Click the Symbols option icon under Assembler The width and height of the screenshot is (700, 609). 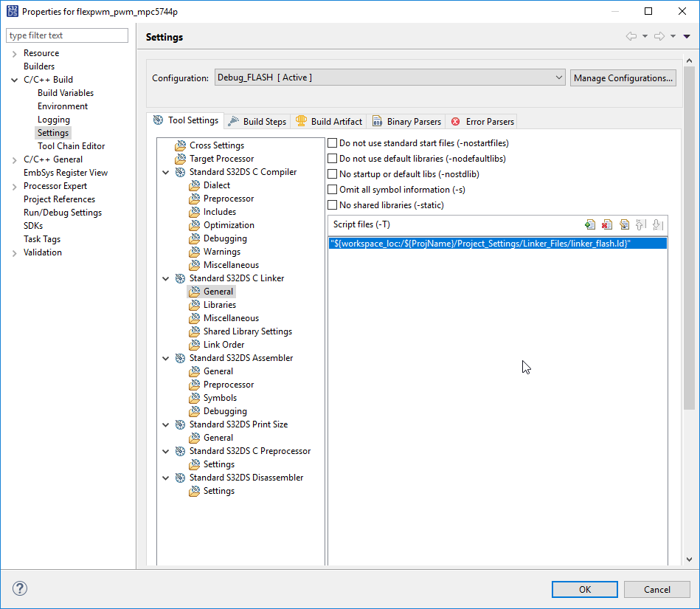[x=195, y=398]
